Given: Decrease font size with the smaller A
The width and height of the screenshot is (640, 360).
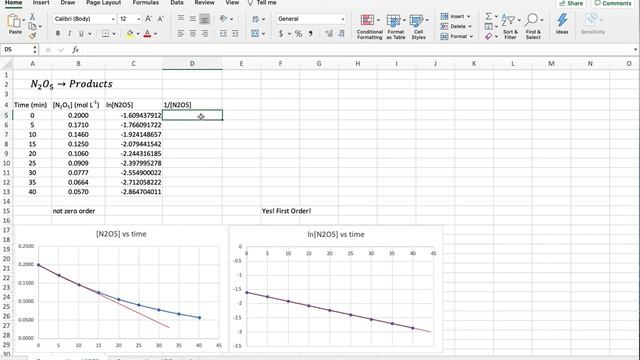Looking at the screenshot, I should tap(160, 19).
